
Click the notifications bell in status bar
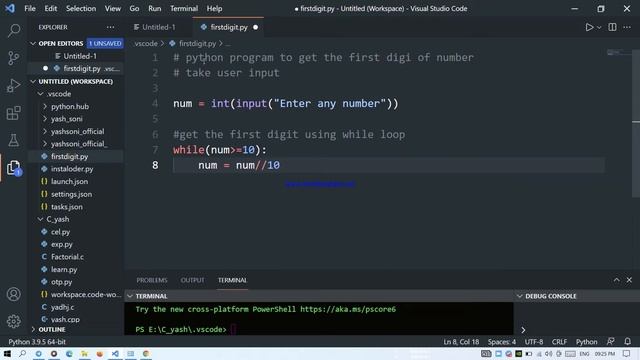[627, 342]
